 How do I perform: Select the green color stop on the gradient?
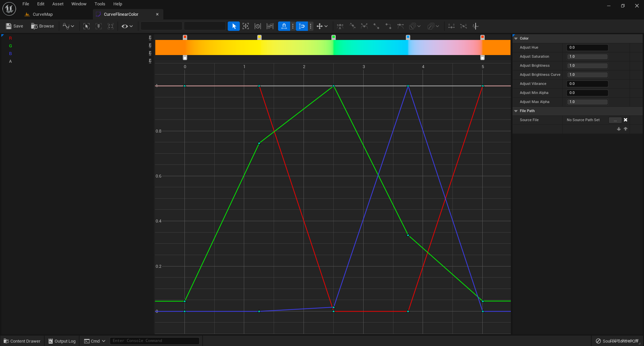334,37
